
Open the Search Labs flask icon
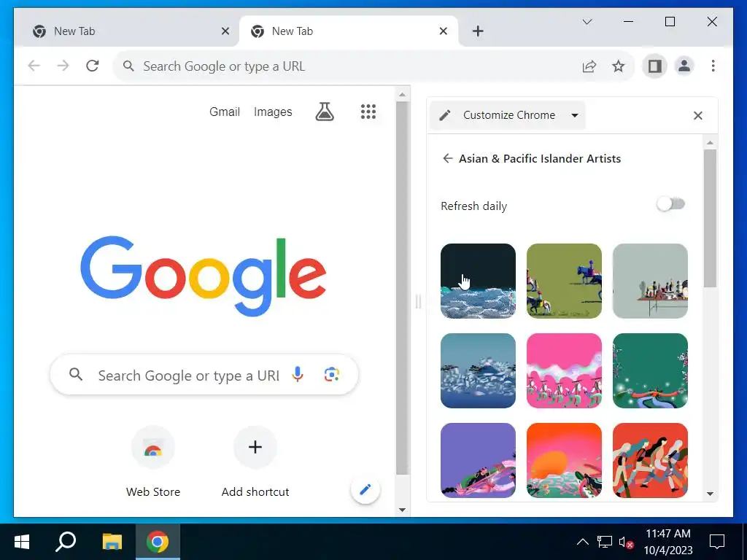point(325,112)
